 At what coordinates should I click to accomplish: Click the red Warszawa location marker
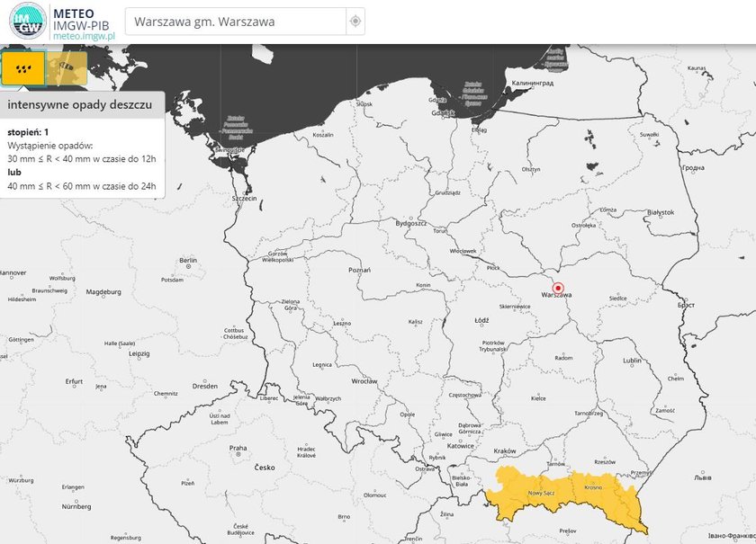tap(558, 288)
